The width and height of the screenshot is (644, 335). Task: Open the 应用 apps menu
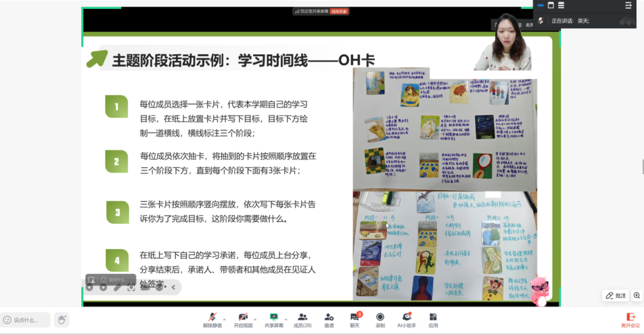pyautogui.click(x=433, y=317)
